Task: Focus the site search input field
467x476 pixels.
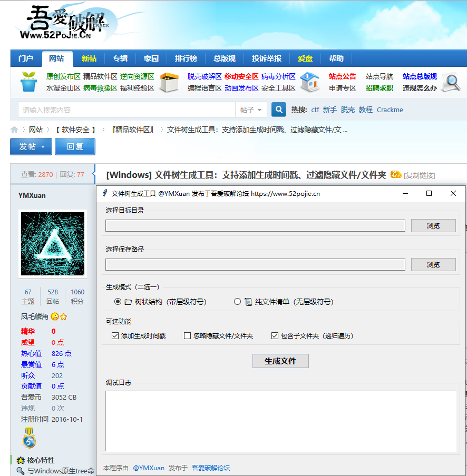Action: 127,110
